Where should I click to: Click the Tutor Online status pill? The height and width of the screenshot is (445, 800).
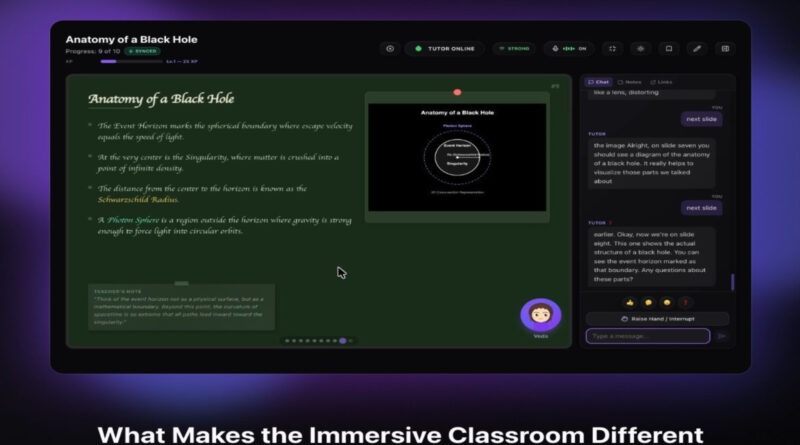coord(445,48)
